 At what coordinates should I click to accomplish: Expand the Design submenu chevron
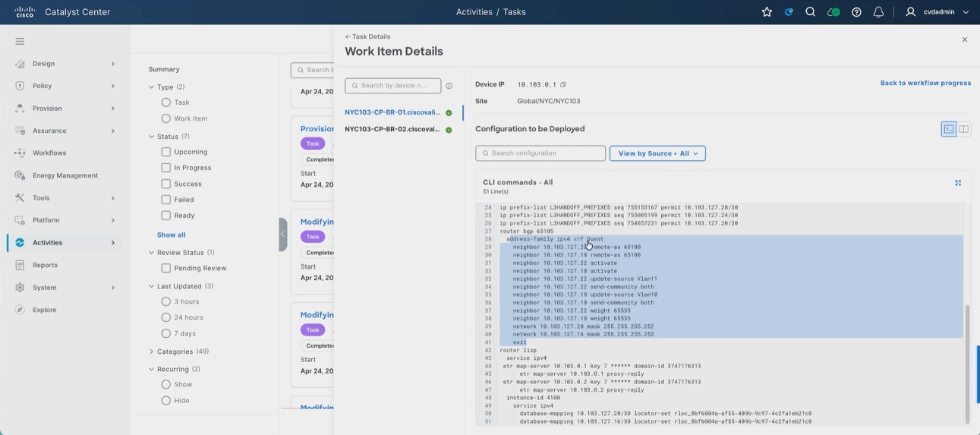point(113,64)
